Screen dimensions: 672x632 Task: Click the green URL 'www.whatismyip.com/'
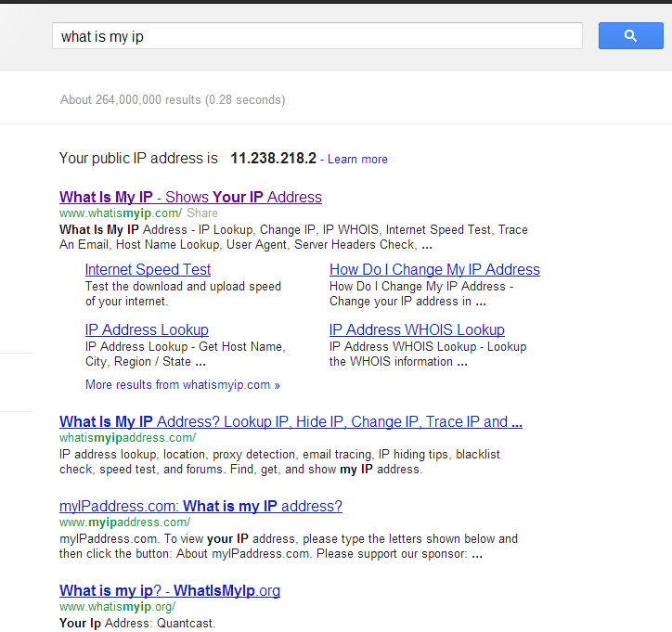[121, 213]
